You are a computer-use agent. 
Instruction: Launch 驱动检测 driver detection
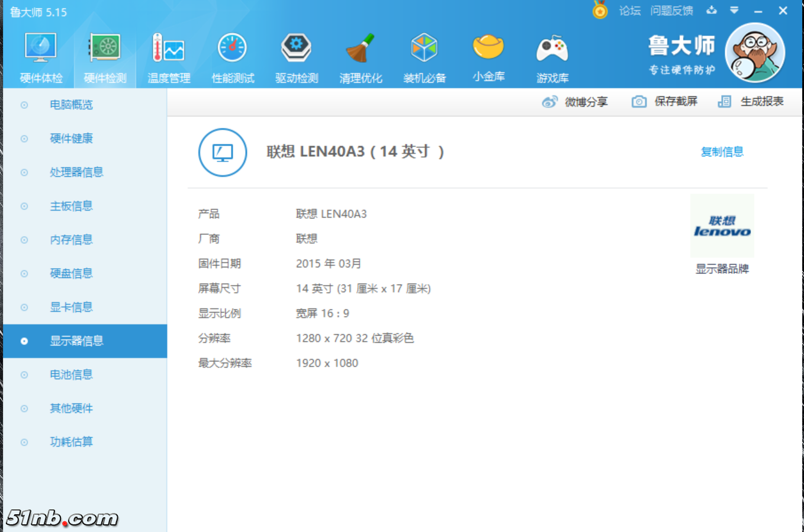(297, 56)
